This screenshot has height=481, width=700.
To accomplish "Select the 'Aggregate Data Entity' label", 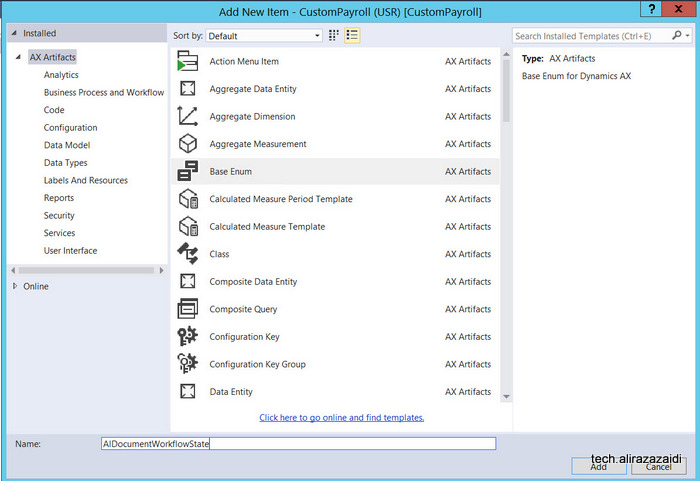I will click(253, 88).
